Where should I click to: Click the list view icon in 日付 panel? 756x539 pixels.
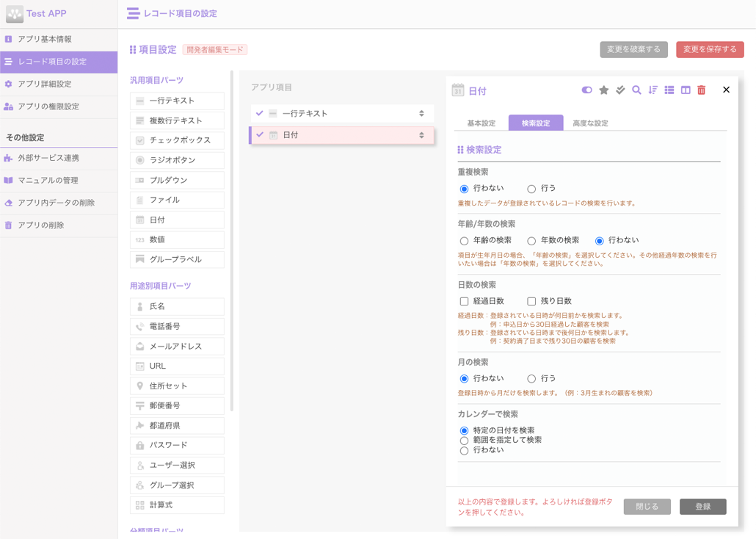669,90
